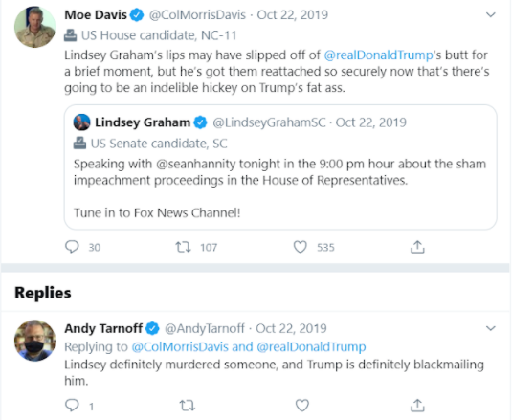Reply to Andy Tarnoff's comment
Viewport: 512px width, 420px height.
tap(72, 406)
